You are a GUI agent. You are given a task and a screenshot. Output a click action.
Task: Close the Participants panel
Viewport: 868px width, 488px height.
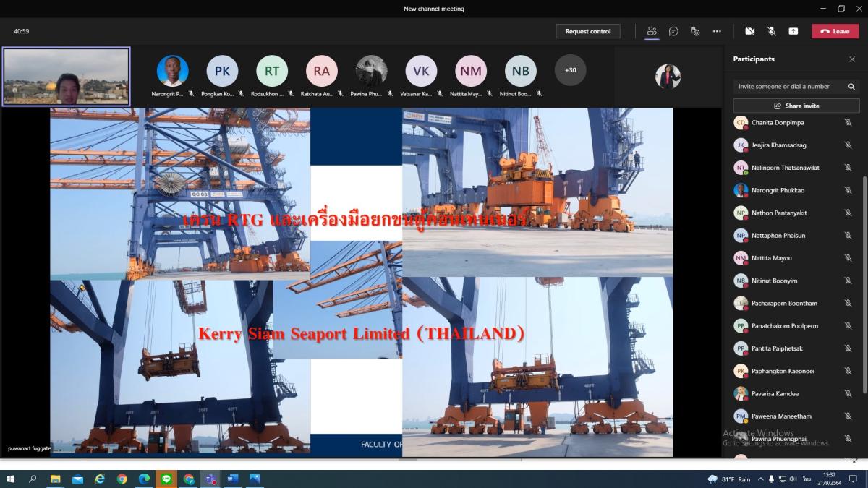[x=852, y=59]
